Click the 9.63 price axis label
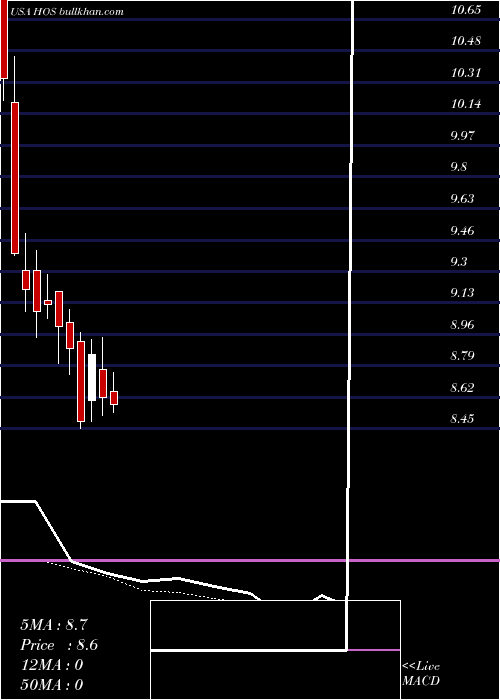Screen dimensions: 500x700 (462, 199)
